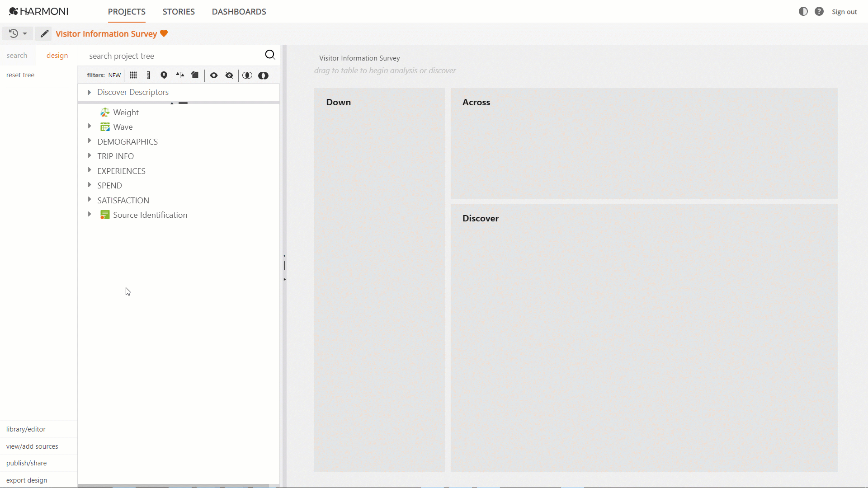Click the orange favorite heart icon
Viewport: 868px width, 488px height.
pos(164,33)
